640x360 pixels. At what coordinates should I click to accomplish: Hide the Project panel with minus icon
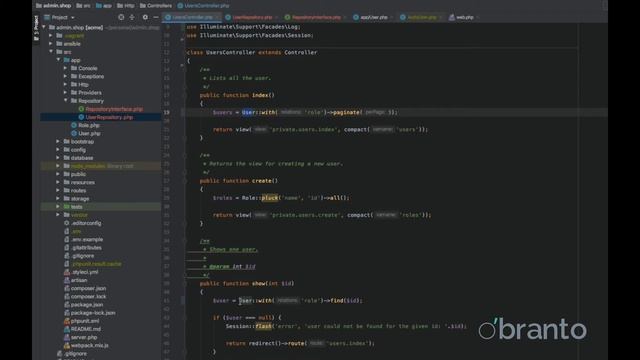point(156,17)
